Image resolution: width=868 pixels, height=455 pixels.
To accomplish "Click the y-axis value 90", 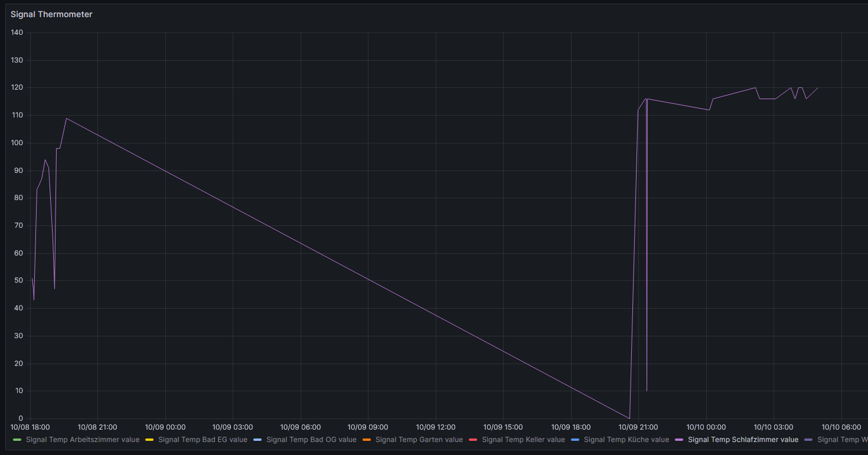I will click(x=18, y=171).
